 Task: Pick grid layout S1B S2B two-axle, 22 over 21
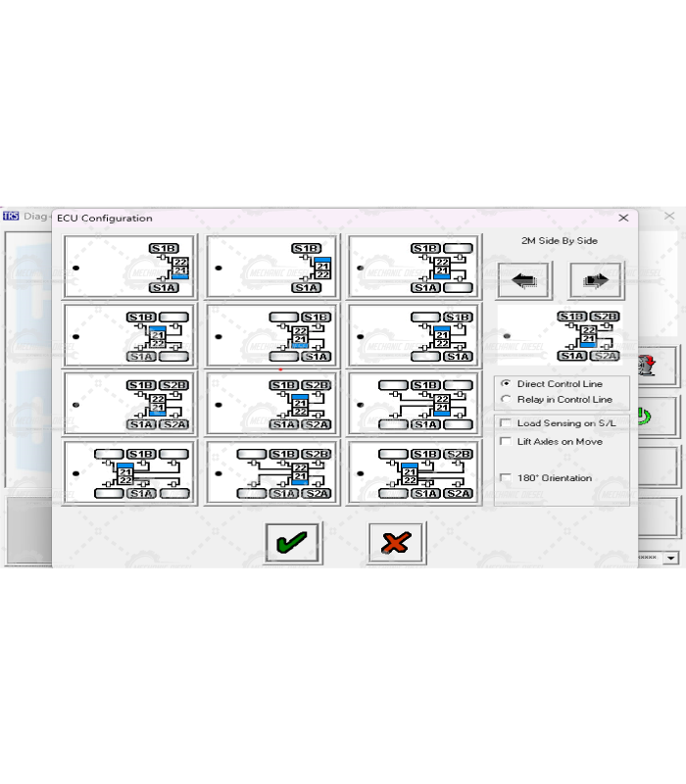(x=130, y=405)
